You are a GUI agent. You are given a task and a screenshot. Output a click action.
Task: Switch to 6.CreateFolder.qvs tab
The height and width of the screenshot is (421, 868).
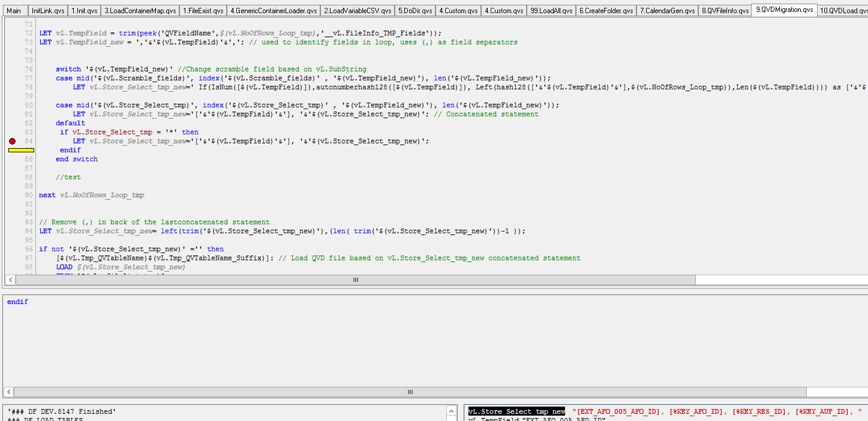[x=606, y=11]
